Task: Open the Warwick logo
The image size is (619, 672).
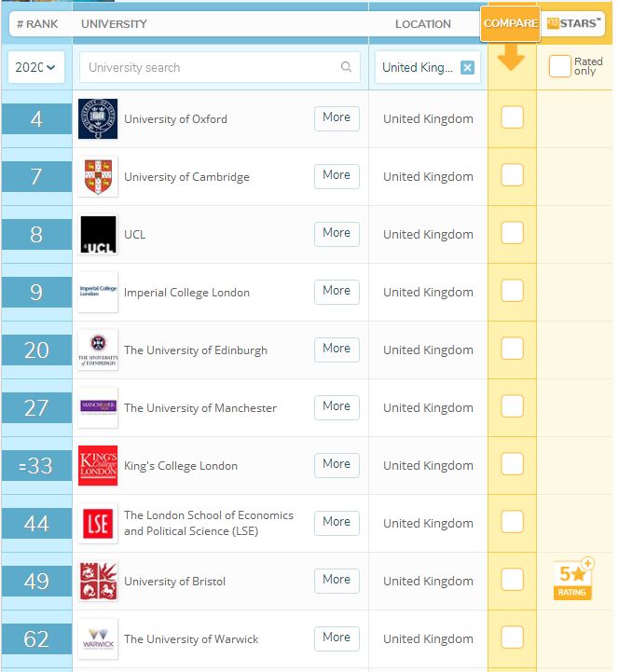Action: click(98, 639)
